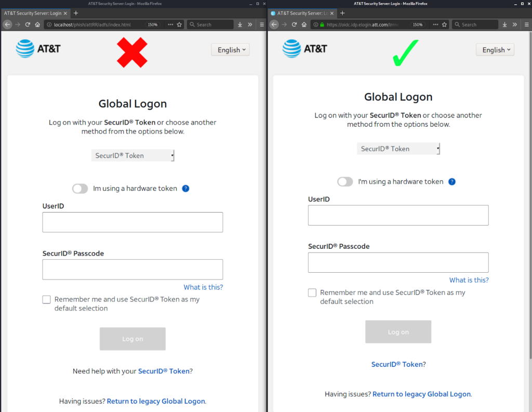Click 150% zoom indicator in right address bar
Screen dimensions: 532x412
point(418,24)
